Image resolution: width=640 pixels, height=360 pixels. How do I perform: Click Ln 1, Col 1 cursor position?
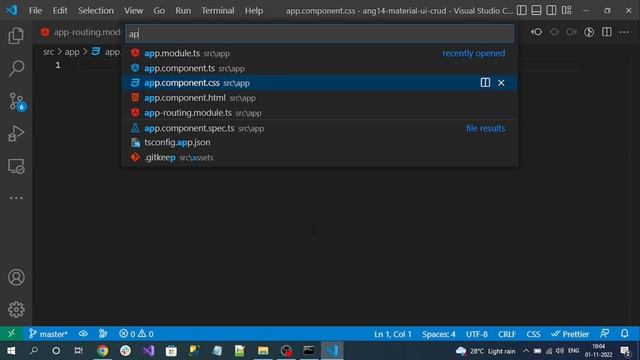click(393, 334)
